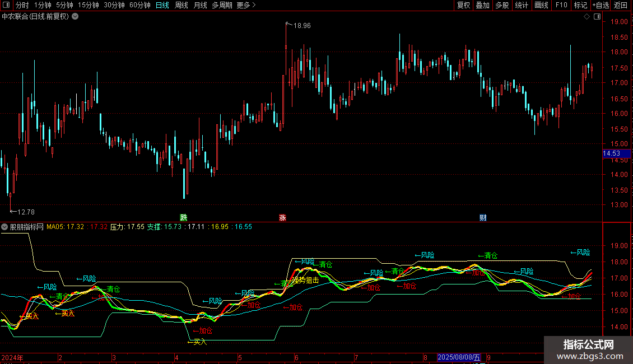Expand the 中农联合 chart title dropdown
This screenshot has height=364, width=633.
(76, 17)
